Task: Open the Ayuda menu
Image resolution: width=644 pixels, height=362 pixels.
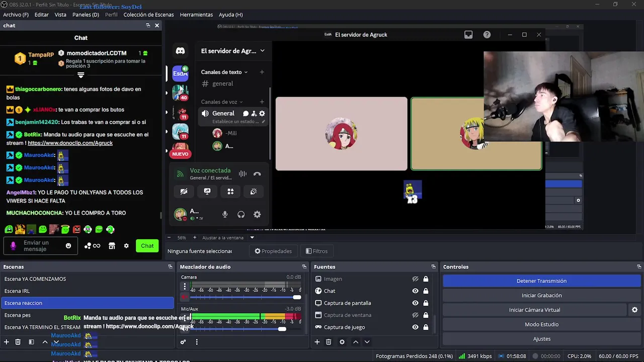Action: point(230,15)
